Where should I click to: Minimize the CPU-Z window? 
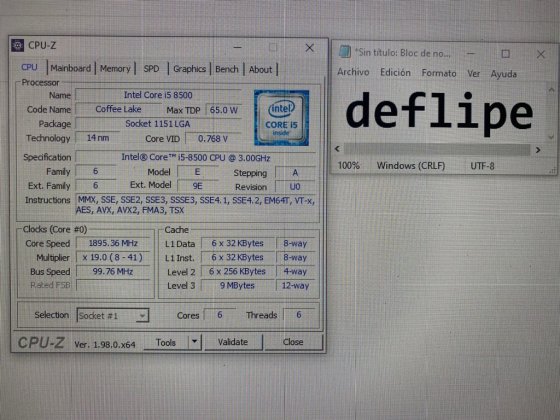pyautogui.click(x=238, y=47)
